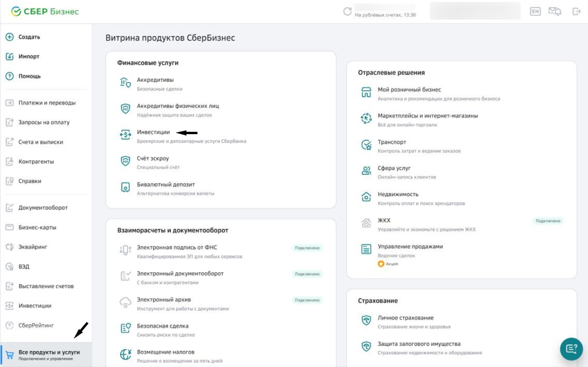
Task: Click Импорт in the sidebar
Action: pos(29,57)
